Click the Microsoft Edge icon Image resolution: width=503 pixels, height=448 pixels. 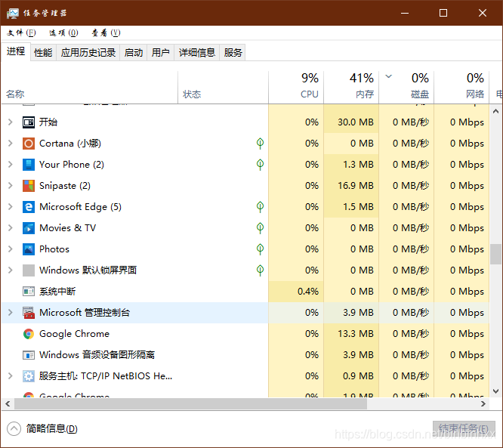point(29,207)
